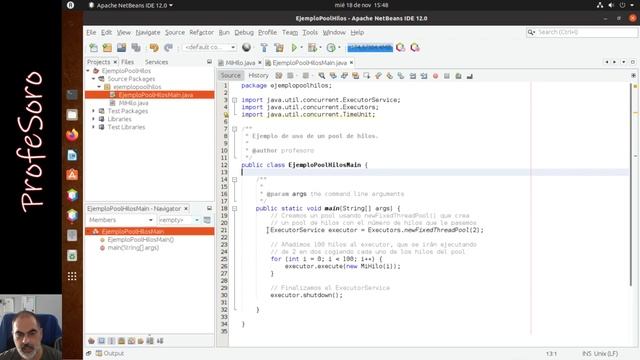Click the Debug Project toolbar icon
The width and height of the screenshot is (640, 360).
(312, 47)
